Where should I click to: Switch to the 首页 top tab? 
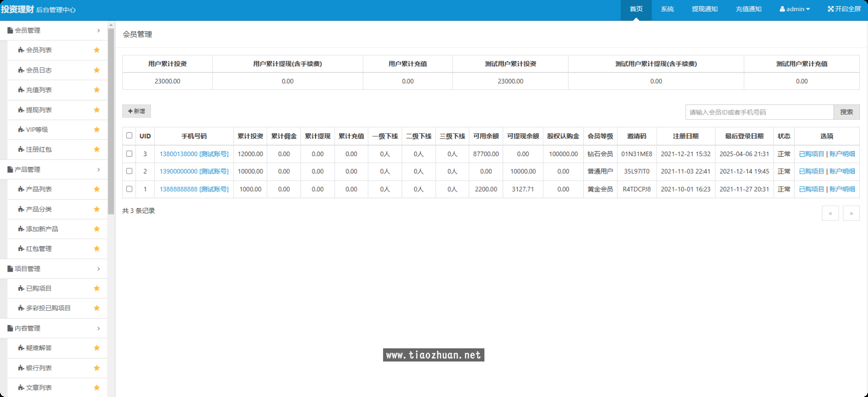point(636,9)
